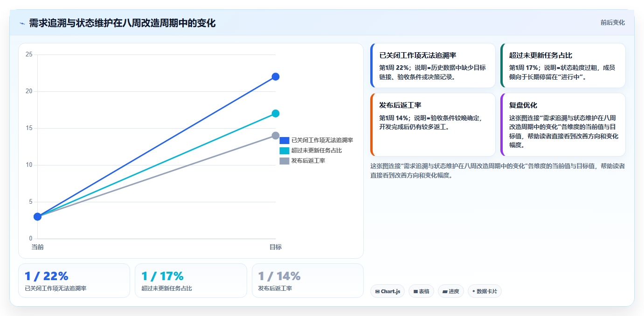Click the icon in the Chart.js tag
The height and width of the screenshot is (316, 644).
377,292
